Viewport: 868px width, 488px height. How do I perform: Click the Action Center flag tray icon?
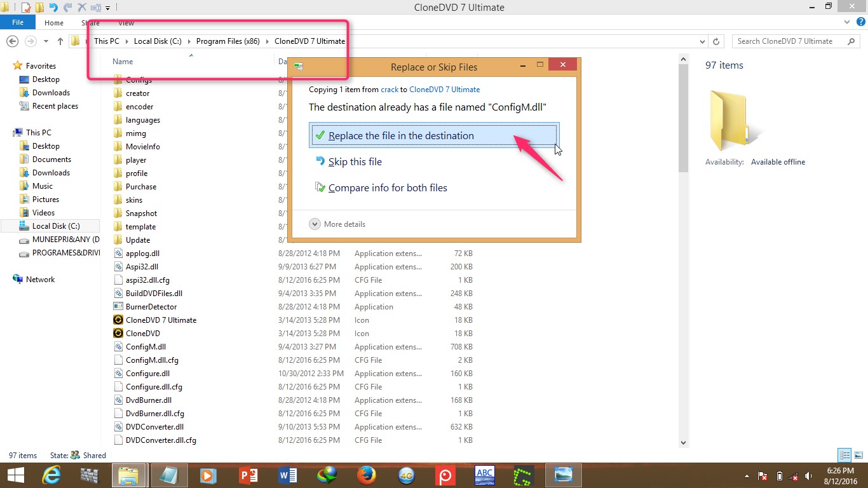[763, 475]
